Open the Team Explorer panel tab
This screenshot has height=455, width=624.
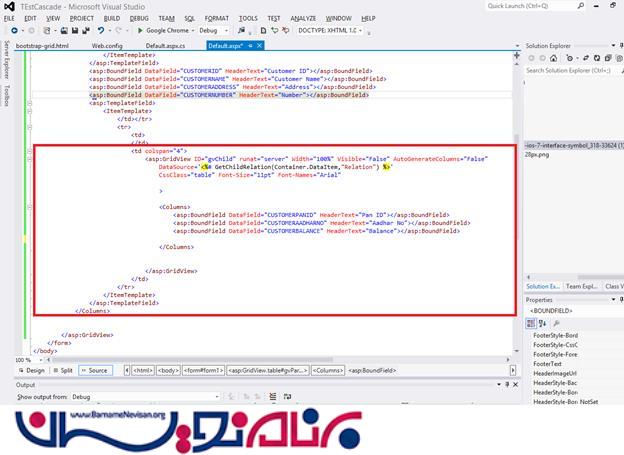584,287
